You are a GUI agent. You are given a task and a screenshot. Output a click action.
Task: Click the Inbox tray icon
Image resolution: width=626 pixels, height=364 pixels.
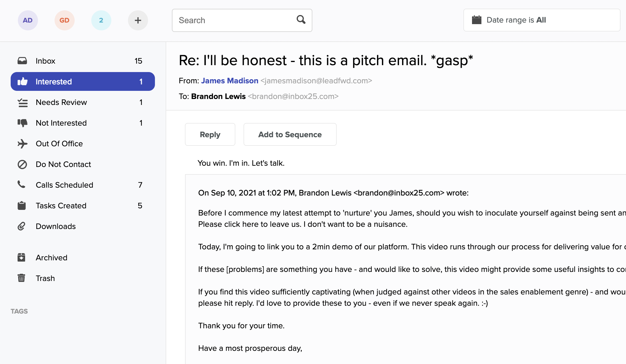[x=22, y=61]
